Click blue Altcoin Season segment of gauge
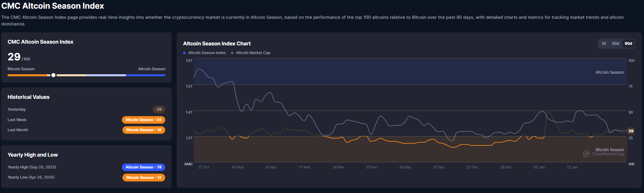 (145, 75)
